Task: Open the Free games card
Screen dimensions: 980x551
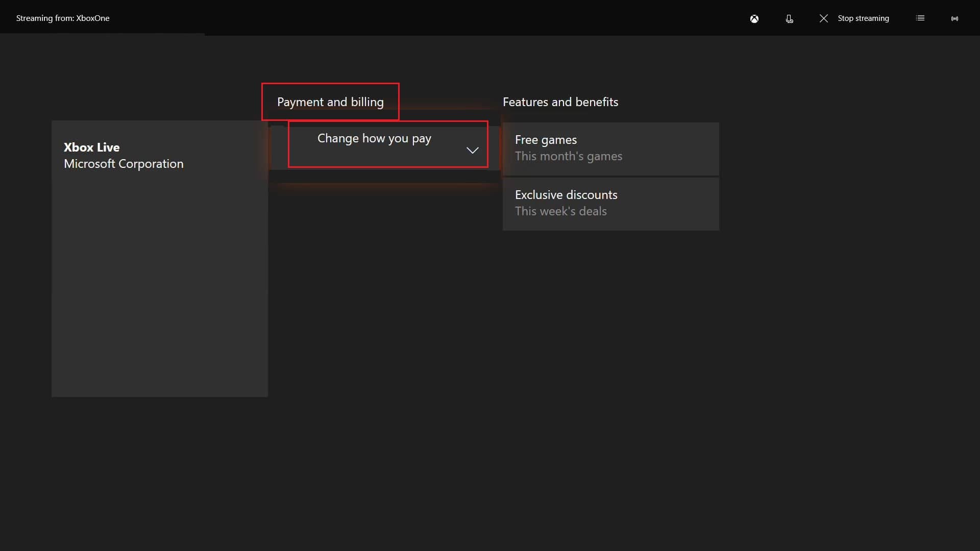Action: [x=610, y=148]
